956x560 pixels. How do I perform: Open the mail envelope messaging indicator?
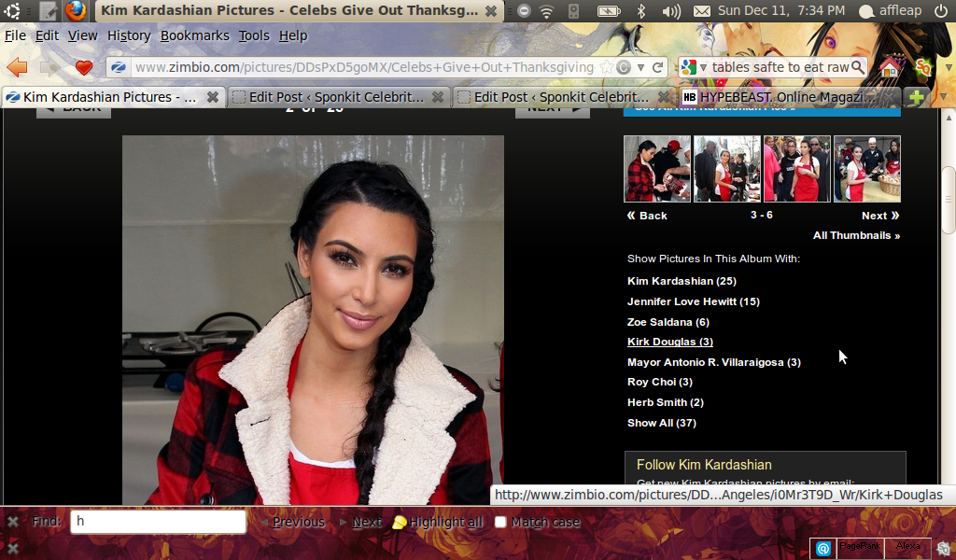tap(702, 10)
